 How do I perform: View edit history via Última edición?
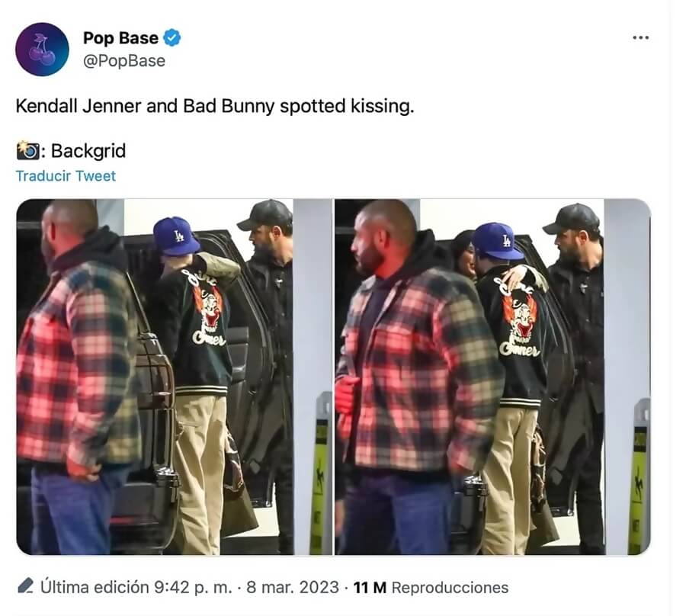click(95, 587)
